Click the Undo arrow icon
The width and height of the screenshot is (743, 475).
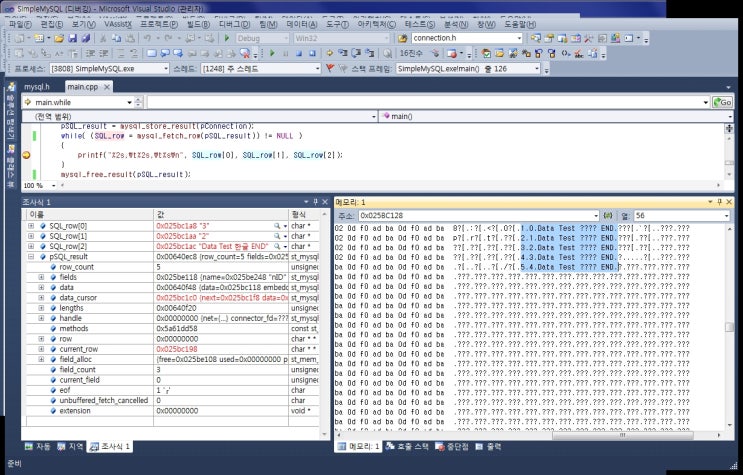pos(147,38)
